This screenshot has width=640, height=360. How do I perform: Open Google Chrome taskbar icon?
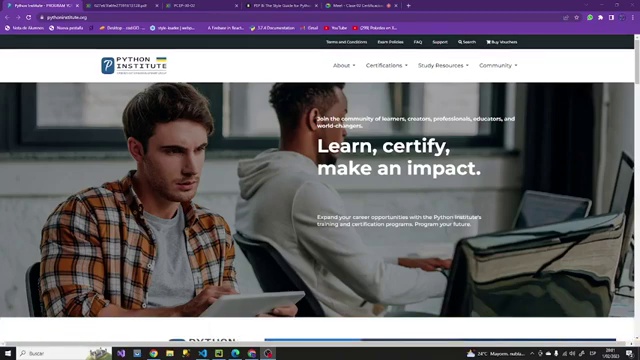click(x=153, y=353)
